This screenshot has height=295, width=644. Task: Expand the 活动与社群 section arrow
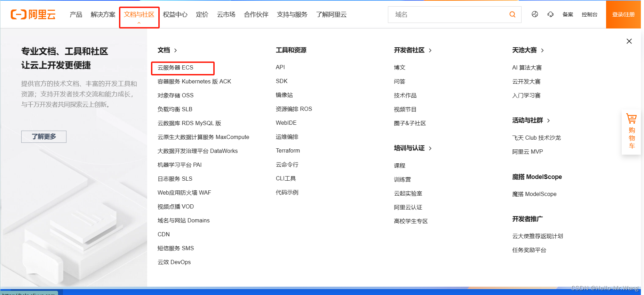[x=548, y=121]
